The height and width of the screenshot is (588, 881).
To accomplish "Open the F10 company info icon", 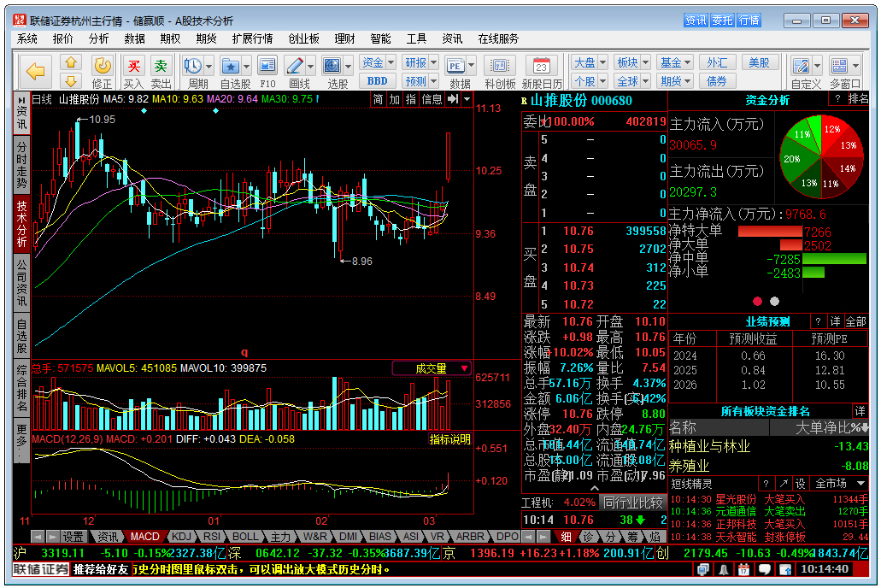I will point(267,67).
